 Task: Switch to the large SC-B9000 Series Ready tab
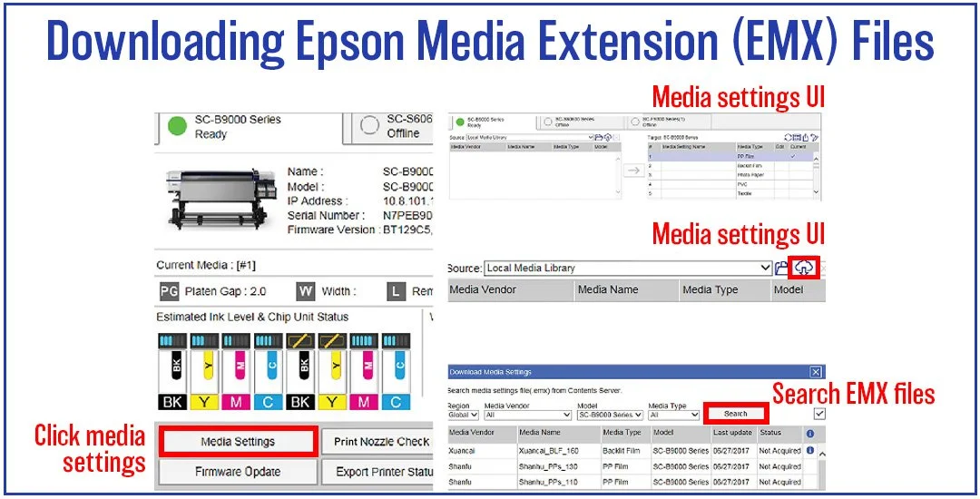pos(249,127)
